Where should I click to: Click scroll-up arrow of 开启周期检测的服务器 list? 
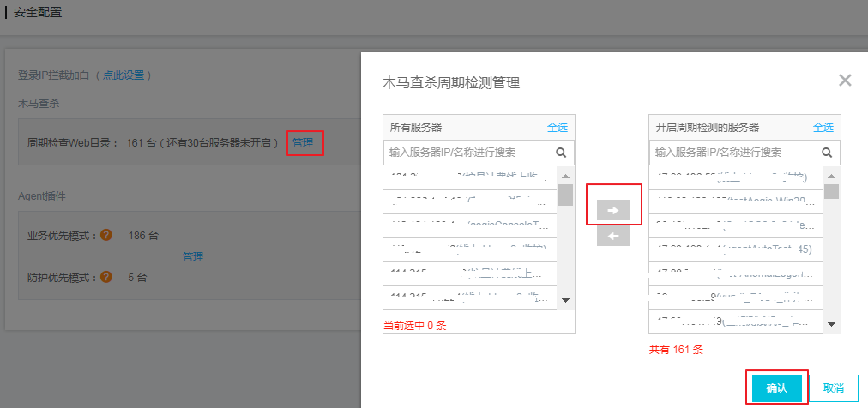(x=831, y=177)
